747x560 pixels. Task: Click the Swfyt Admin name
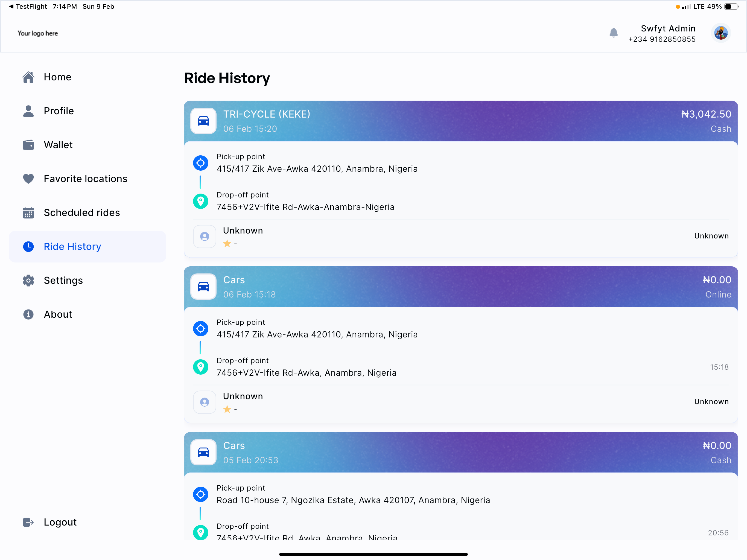(x=668, y=28)
